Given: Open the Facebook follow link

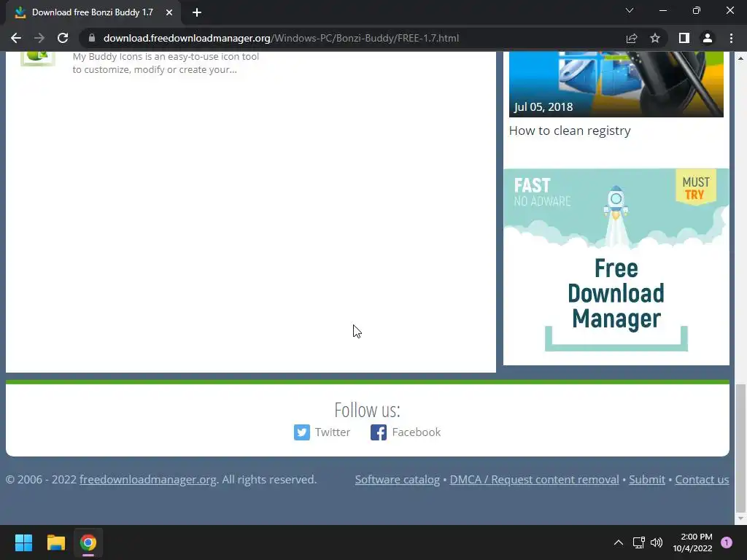Looking at the screenshot, I should pos(417,432).
